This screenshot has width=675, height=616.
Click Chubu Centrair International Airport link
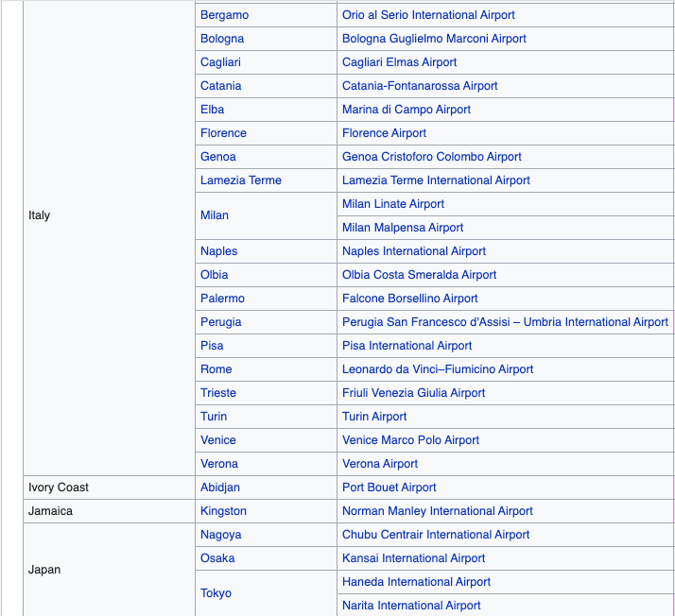click(x=436, y=535)
